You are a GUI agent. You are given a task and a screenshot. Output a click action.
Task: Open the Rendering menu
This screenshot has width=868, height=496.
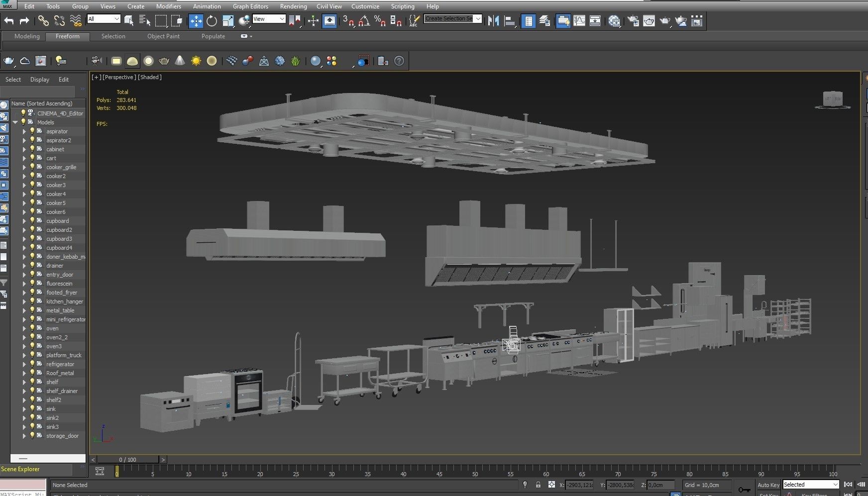[x=293, y=6]
